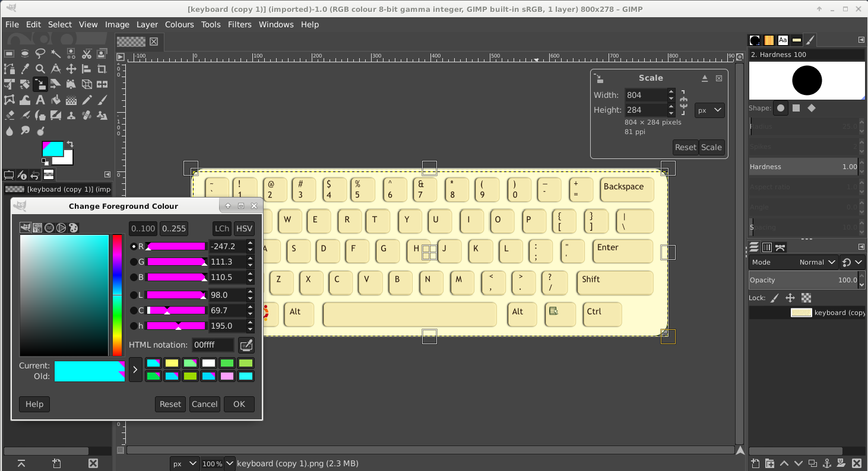Decrease the Scale Height stepper value

point(671,113)
